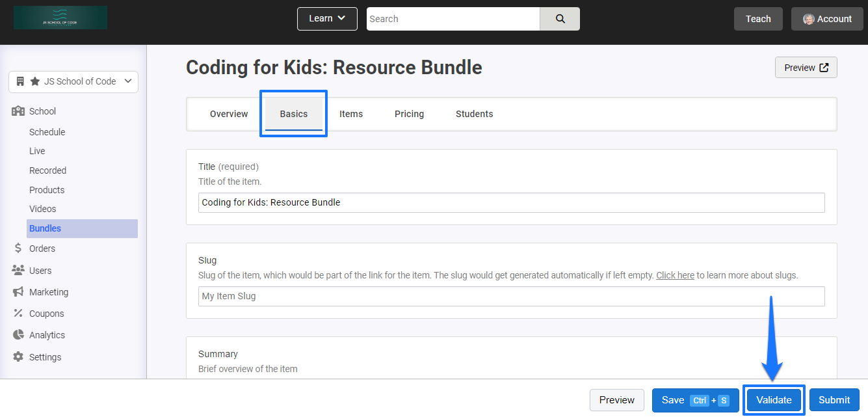
Task: Open the Account menu
Action: click(x=826, y=19)
